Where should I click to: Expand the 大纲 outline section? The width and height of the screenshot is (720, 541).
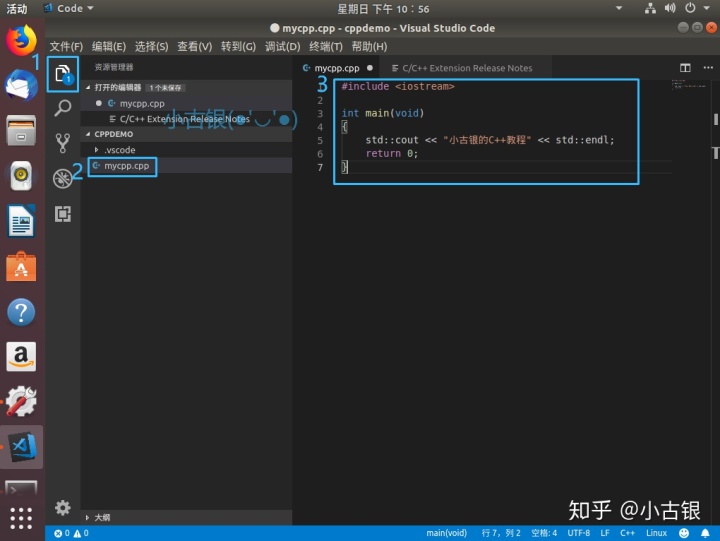click(87, 518)
